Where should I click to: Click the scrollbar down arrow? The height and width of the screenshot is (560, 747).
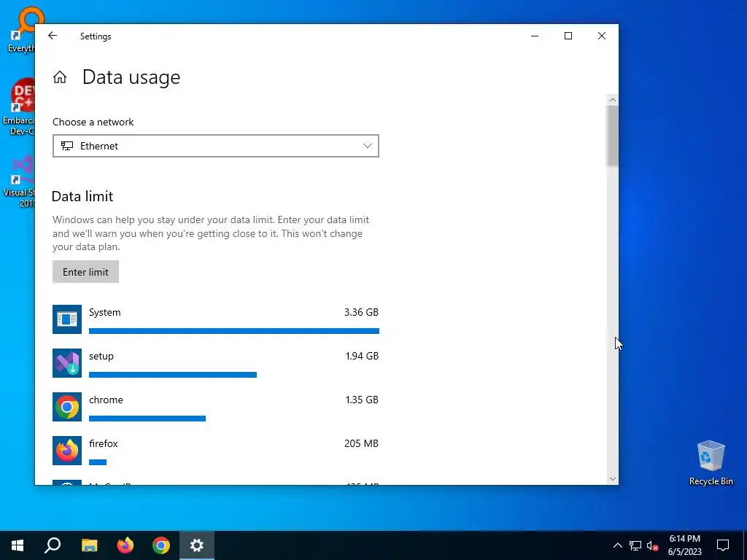613,479
